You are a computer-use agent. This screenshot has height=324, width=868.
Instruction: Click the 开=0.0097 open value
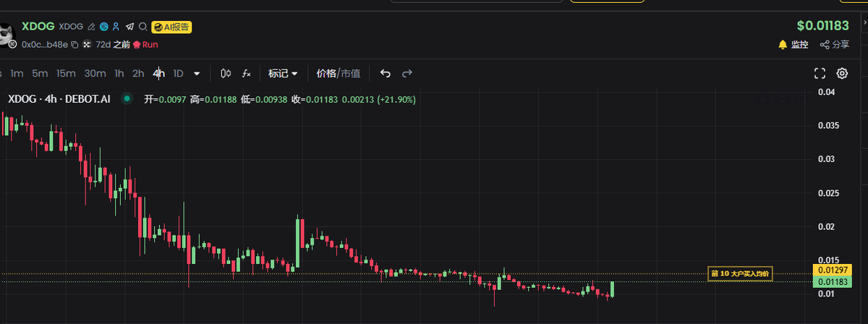click(165, 99)
